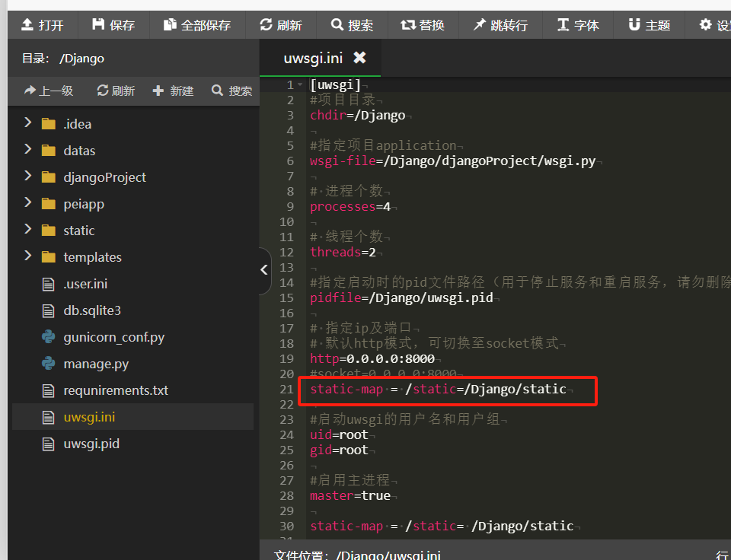
Task: Click the 上一级 button label
Action: (x=56, y=91)
